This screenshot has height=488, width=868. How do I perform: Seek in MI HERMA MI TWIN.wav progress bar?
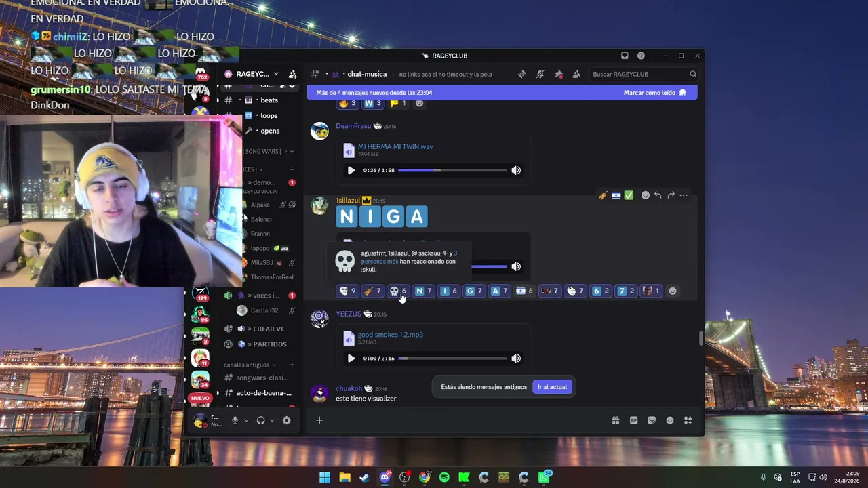(x=452, y=170)
